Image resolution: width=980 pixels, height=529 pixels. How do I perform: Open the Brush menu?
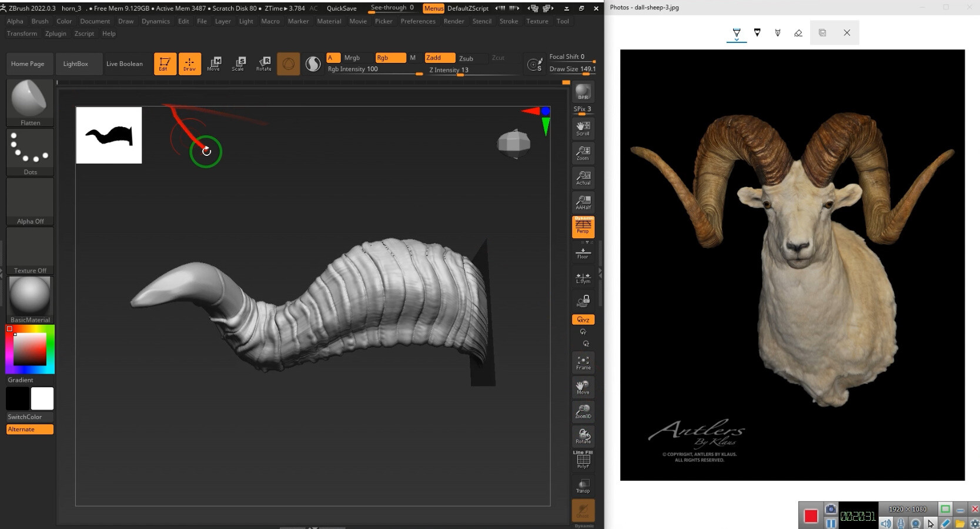pos(40,21)
